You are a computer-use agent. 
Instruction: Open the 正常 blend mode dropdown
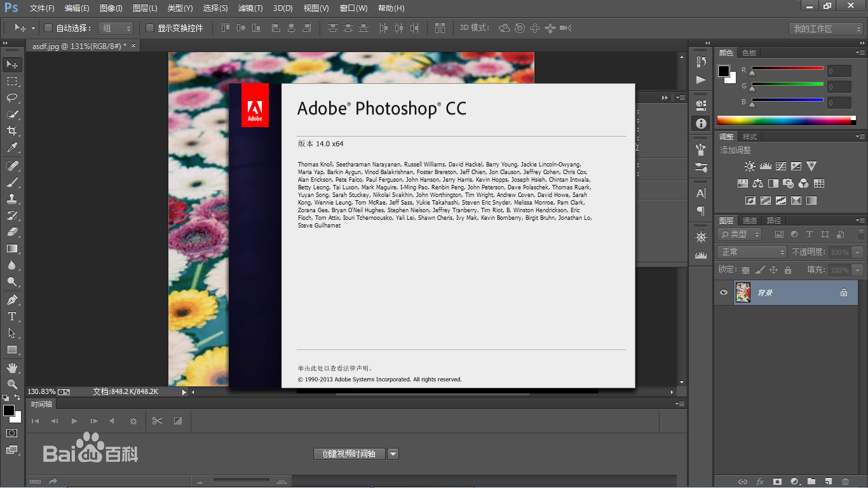click(x=753, y=252)
